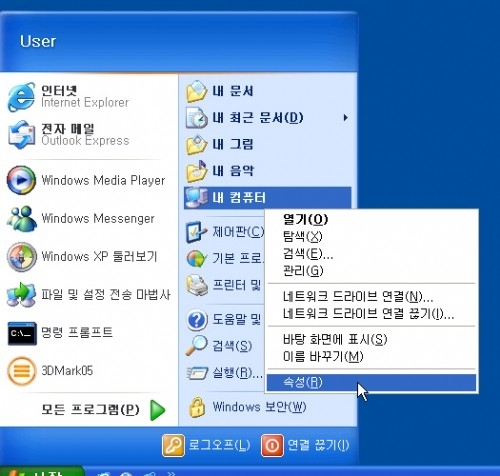The image size is (500, 476).
Task: Click the Windows Messenger label
Action: [x=98, y=218]
